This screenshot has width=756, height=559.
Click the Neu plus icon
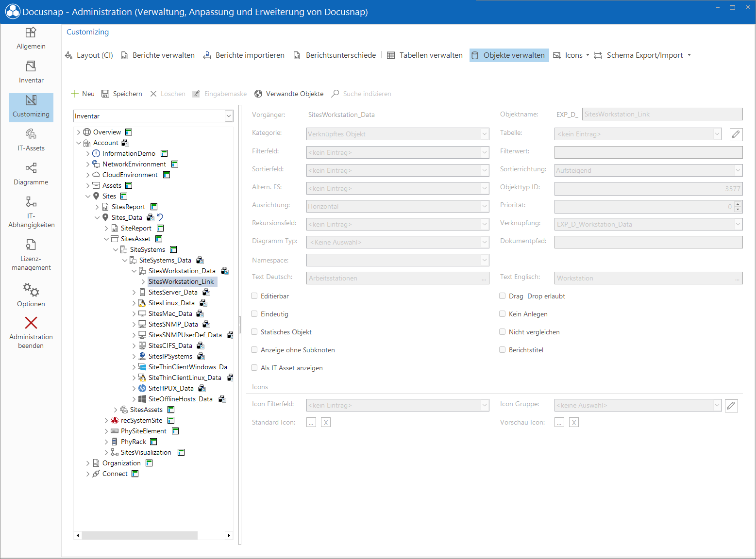tap(75, 94)
